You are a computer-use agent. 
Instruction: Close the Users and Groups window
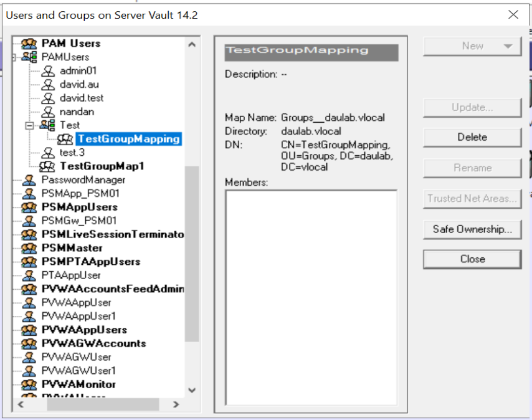[513, 14]
